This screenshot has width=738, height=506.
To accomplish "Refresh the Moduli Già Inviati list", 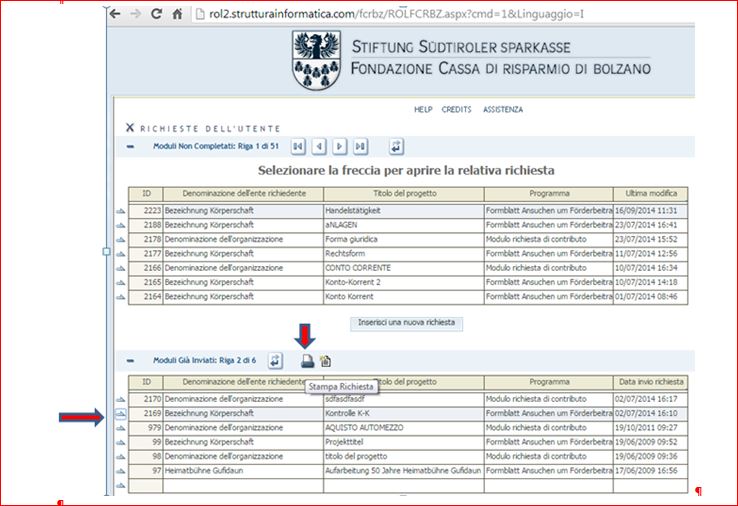I will pos(275,361).
